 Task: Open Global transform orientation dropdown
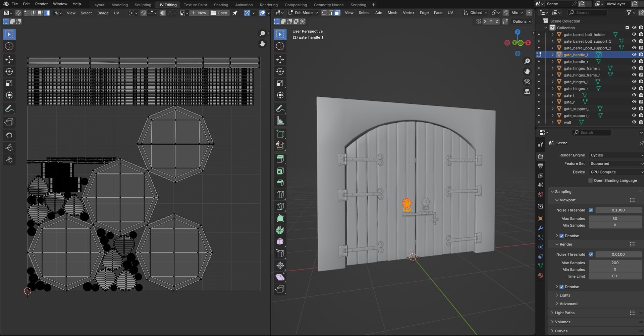pyautogui.click(x=475, y=13)
